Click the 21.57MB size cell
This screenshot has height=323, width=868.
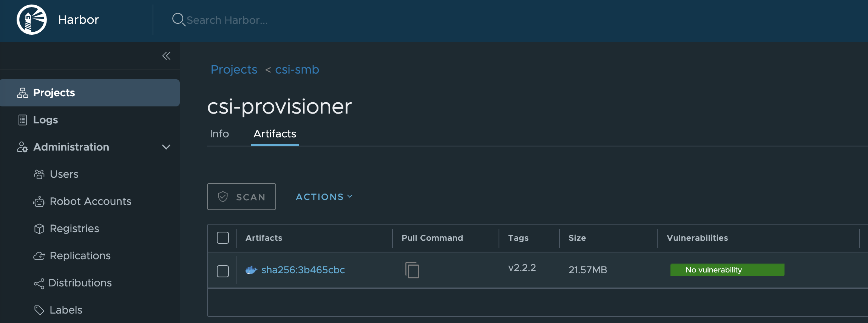pos(588,270)
